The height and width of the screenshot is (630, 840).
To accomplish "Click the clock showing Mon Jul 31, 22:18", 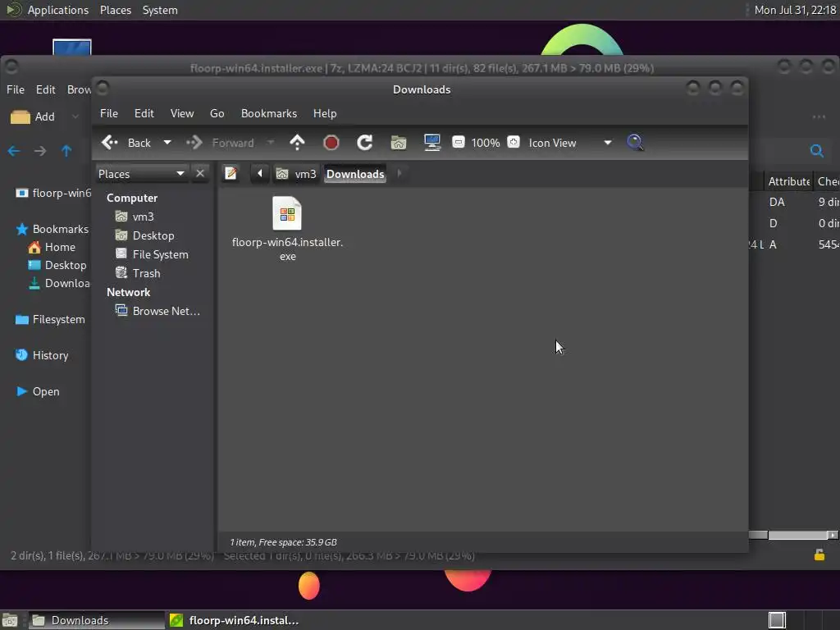I will [795, 10].
